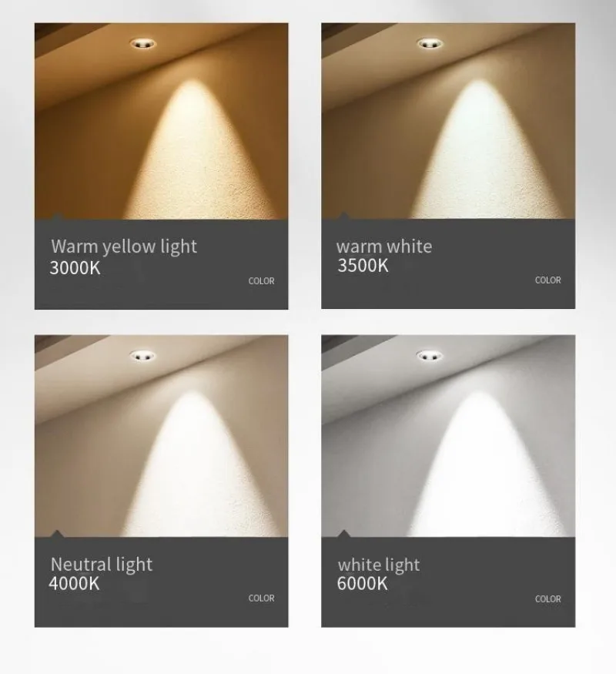This screenshot has height=674, width=616.
Task: Select the Warm yellow light heading
Action: pos(124,246)
